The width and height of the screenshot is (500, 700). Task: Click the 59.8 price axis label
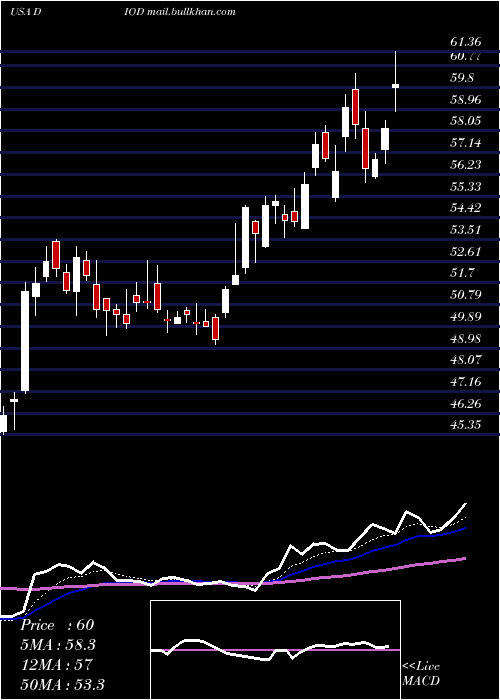click(462, 78)
